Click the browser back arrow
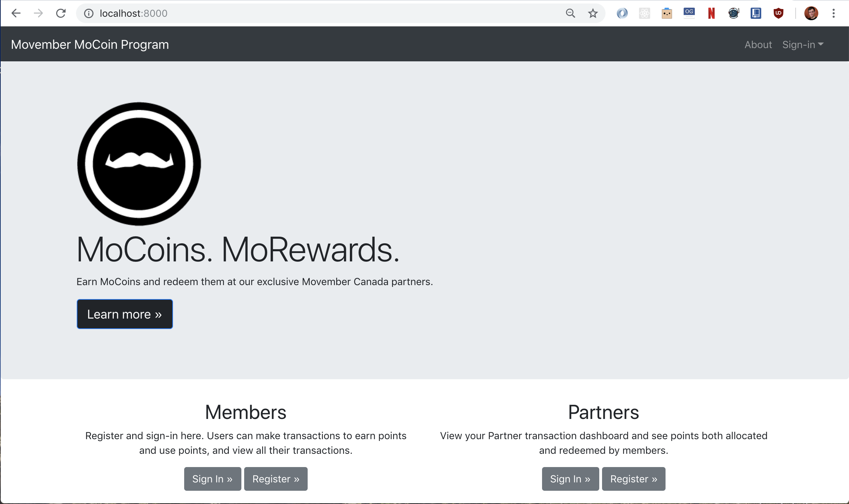 pos(16,13)
